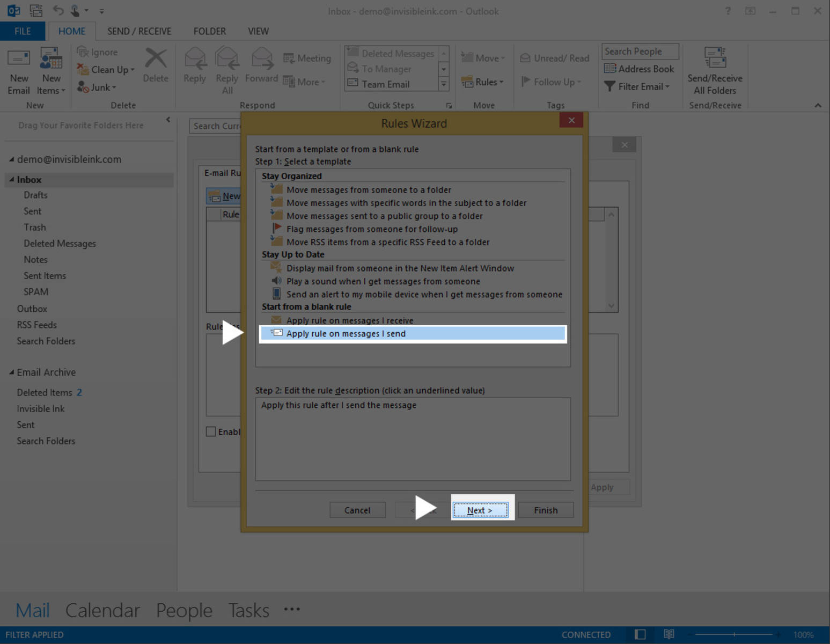Click the Forward icon
This screenshot has width=830, height=644.
(261, 65)
